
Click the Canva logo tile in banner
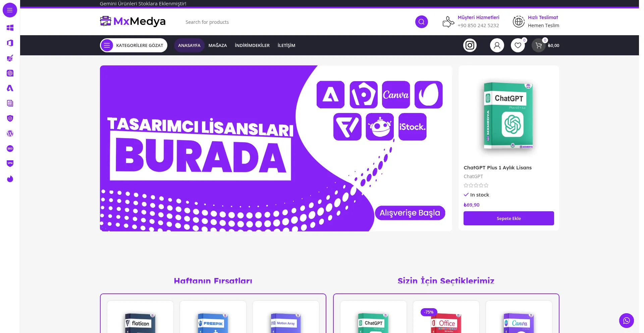click(x=396, y=95)
